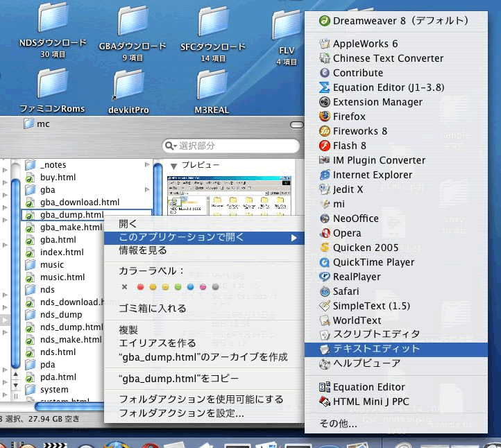501x448 pixels.
Task: Click the 選択部分 search field
Action: click(231, 146)
